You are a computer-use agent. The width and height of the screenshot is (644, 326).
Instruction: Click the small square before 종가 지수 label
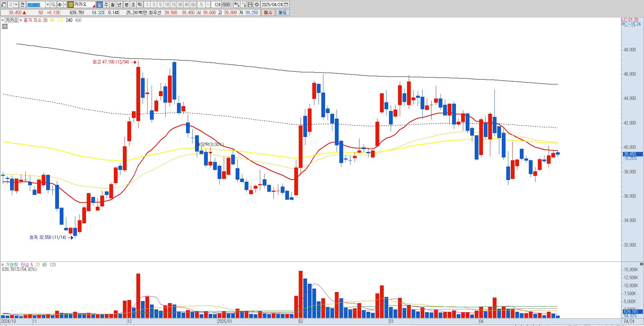(x=21, y=20)
